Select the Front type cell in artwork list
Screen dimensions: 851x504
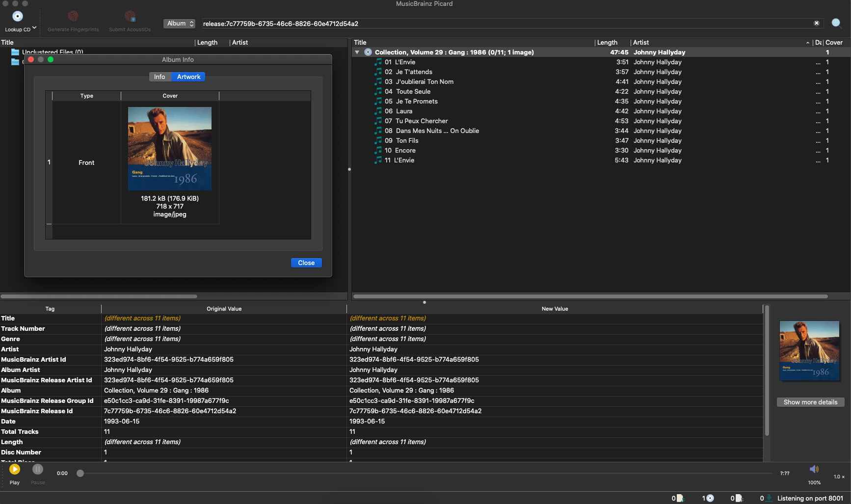click(x=86, y=163)
